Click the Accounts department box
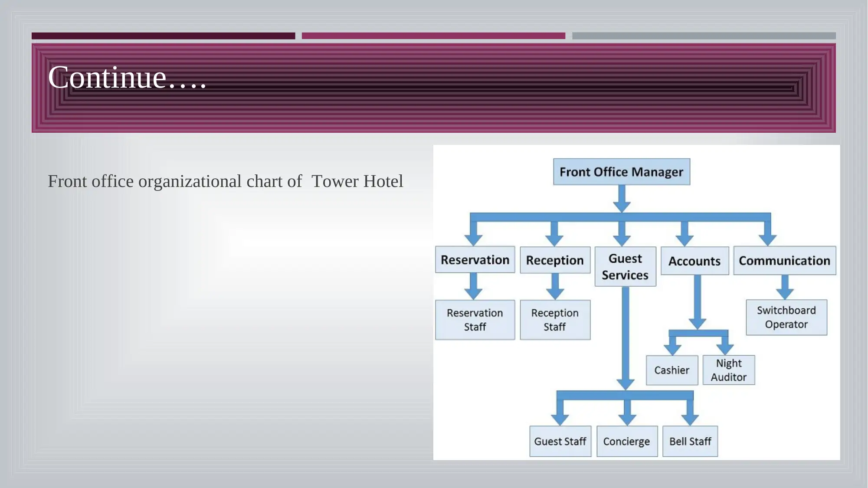Image resolution: width=868 pixels, height=488 pixels. [693, 260]
